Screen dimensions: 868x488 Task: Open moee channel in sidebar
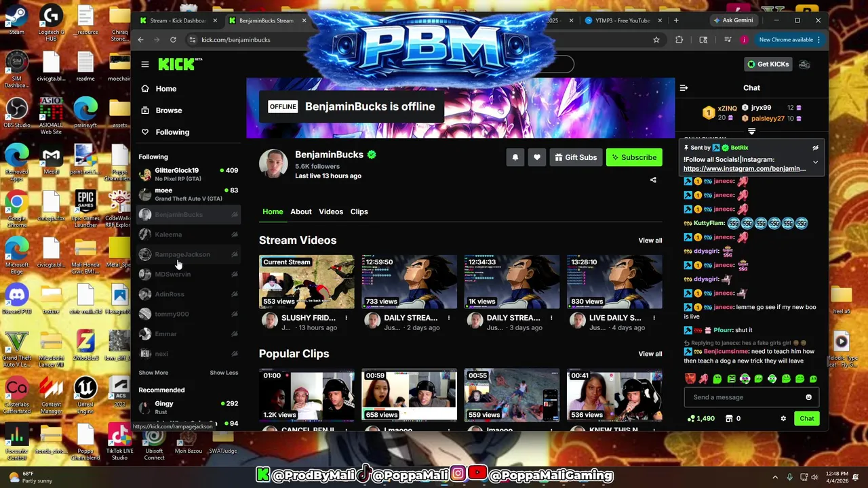point(189,195)
